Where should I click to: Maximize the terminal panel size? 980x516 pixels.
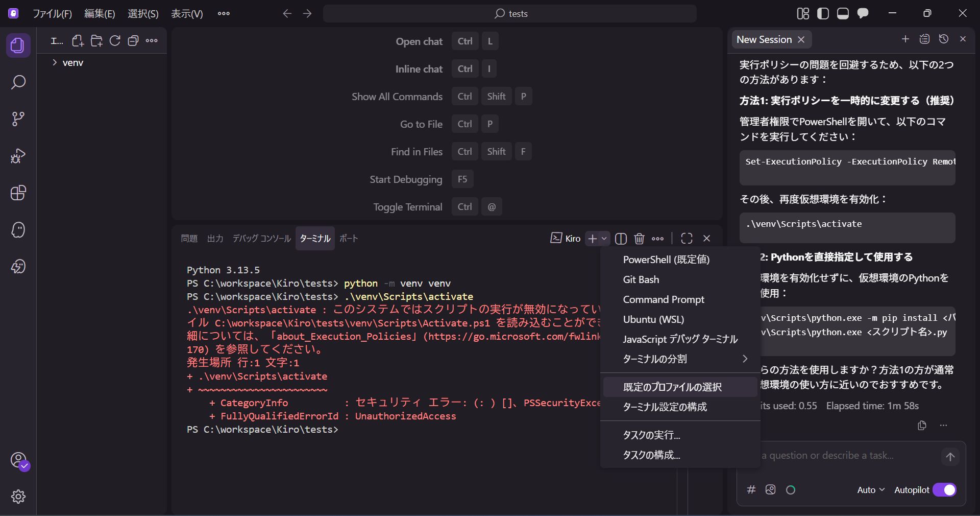687,239
